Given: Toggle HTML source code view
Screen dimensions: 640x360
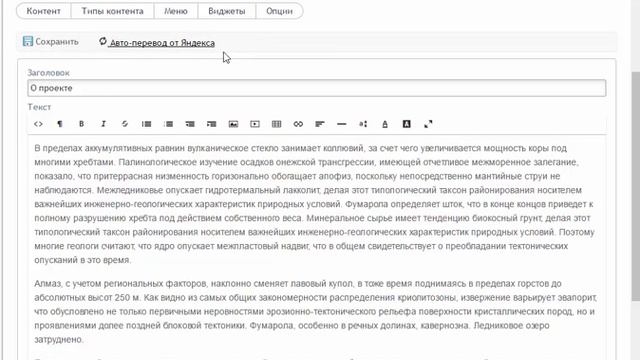Looking at the screenshot, I should coord(38,124).
